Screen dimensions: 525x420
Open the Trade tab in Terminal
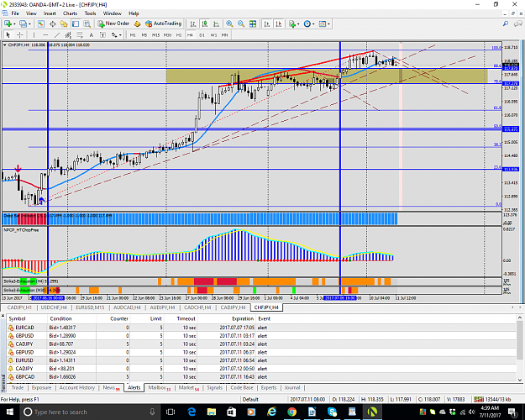[x=18, y=387]
